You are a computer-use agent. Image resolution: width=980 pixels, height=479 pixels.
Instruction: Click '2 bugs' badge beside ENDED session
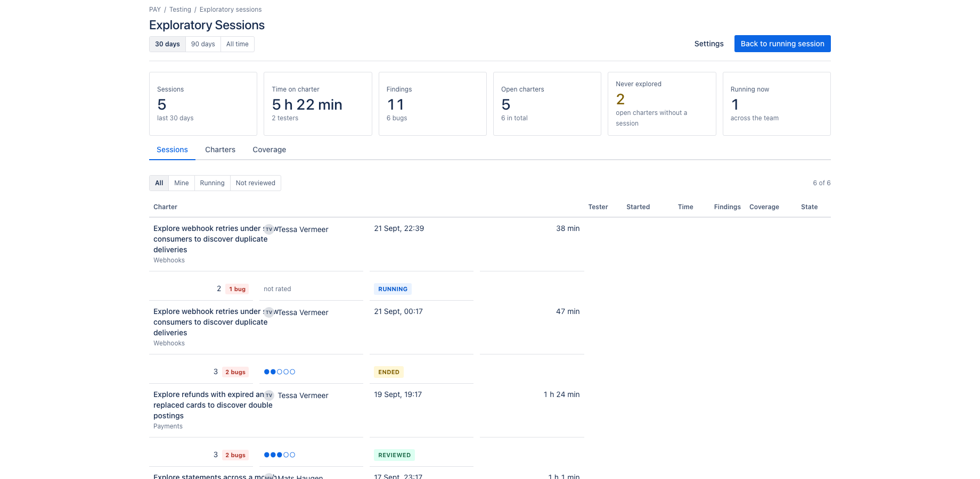point(235,372)
